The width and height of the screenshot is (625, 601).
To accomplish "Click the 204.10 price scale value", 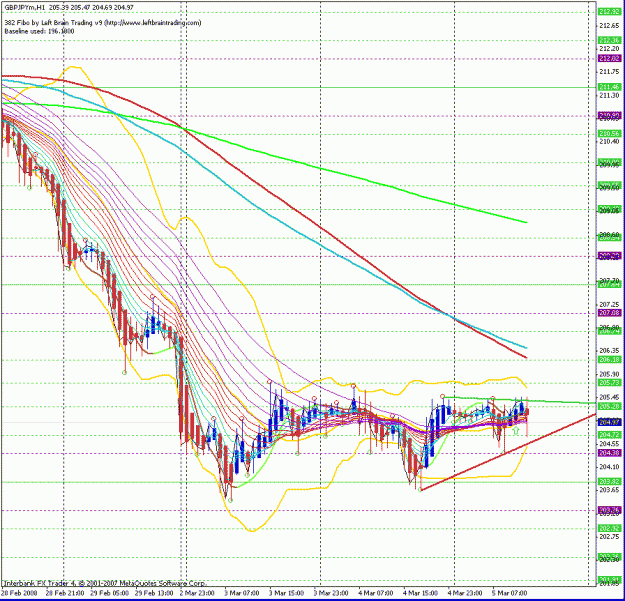I will click(x=609, y=467).
